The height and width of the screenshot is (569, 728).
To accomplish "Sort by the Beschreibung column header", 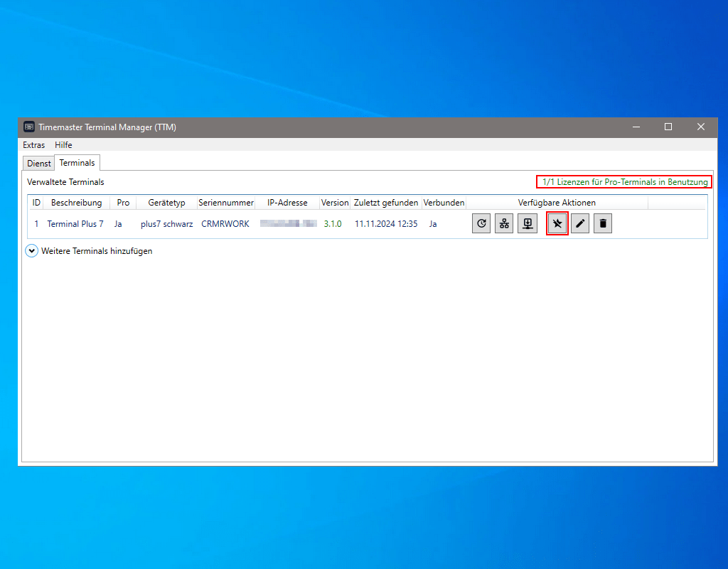I will click(76, 203).
